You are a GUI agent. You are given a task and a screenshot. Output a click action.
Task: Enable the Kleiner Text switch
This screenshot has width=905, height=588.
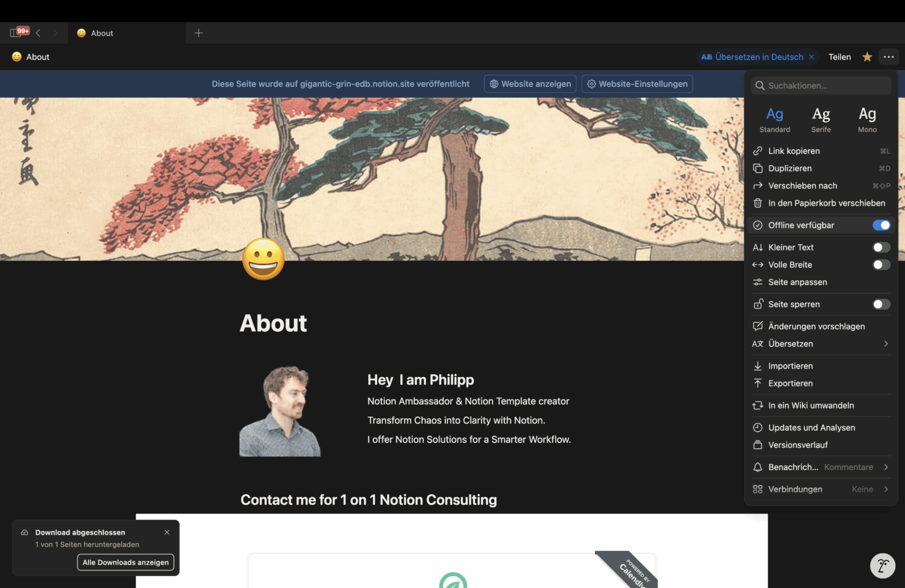coord(881,247)
